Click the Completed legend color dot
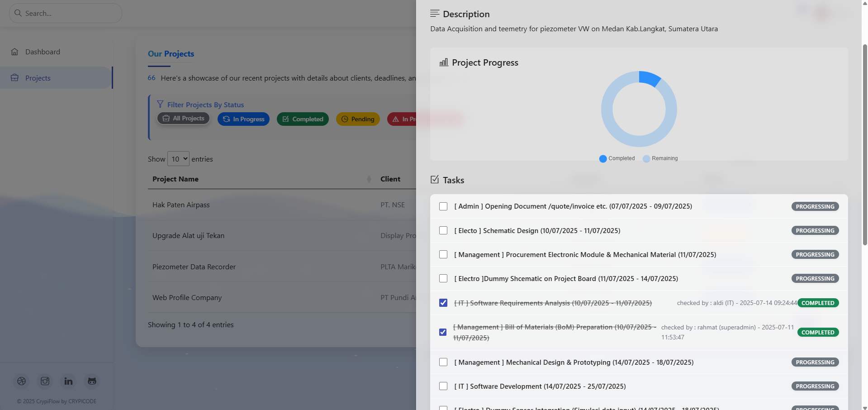This screenshot has width=868, height=410. coord(602,158)
